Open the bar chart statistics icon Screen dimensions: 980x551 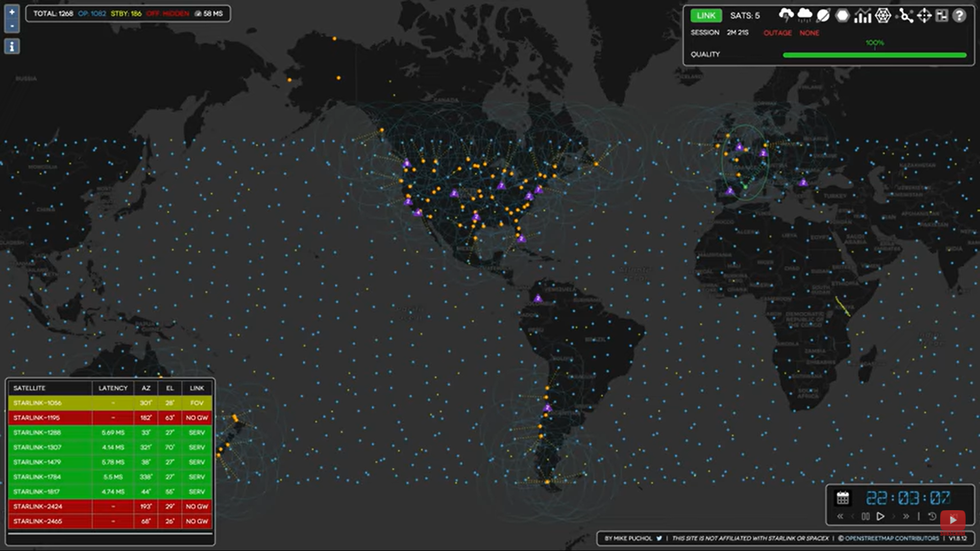863,15
